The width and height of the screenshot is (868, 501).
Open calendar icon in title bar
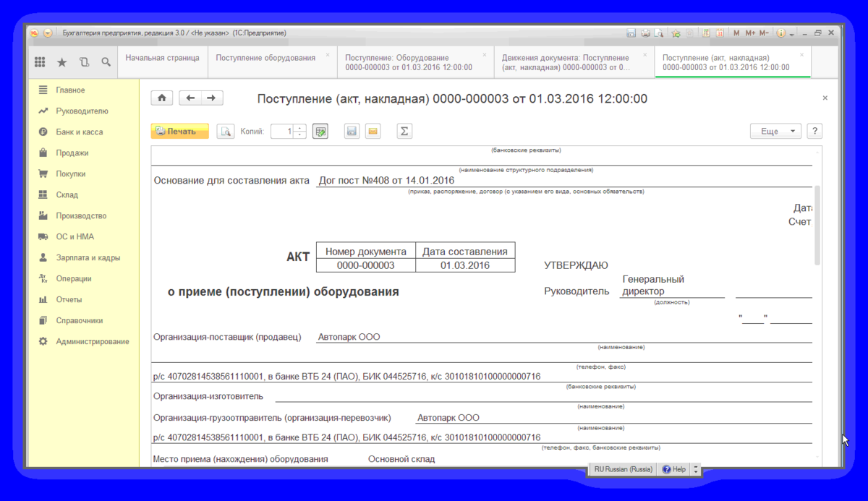click(x=720, y=33)
